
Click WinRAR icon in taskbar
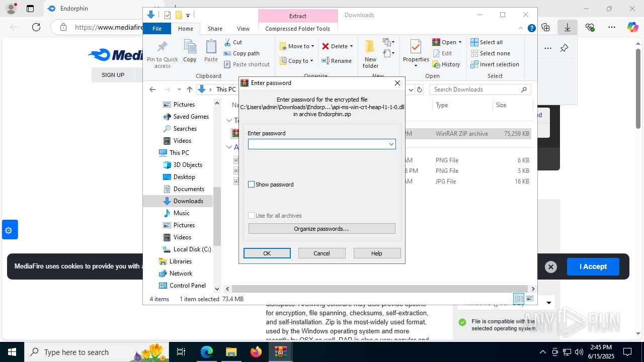(280, 352)
